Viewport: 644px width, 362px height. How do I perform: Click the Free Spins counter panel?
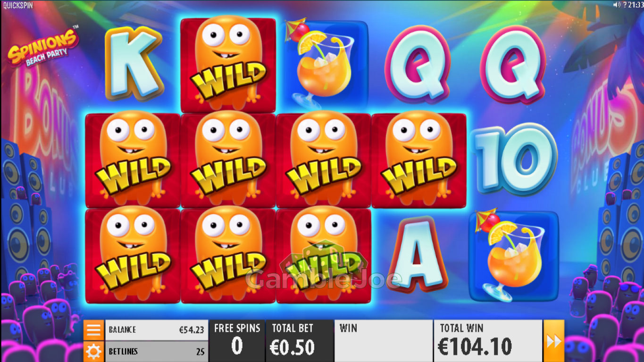(x=237, y=341)
